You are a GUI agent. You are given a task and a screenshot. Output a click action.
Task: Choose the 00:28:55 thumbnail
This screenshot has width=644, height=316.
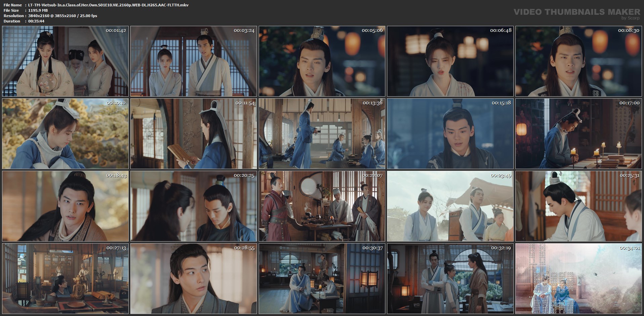point(194,279)
